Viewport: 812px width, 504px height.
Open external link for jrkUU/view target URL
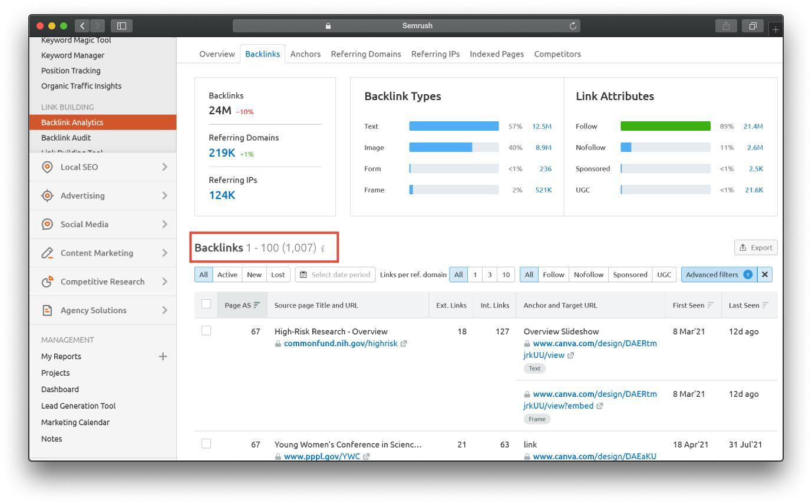[x=570, y=356]
